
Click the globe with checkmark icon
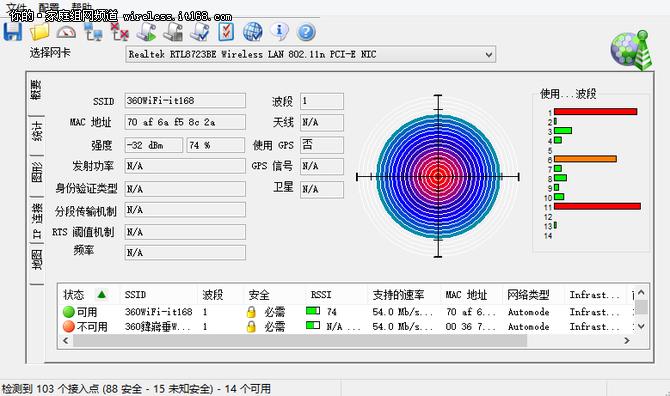253,32
